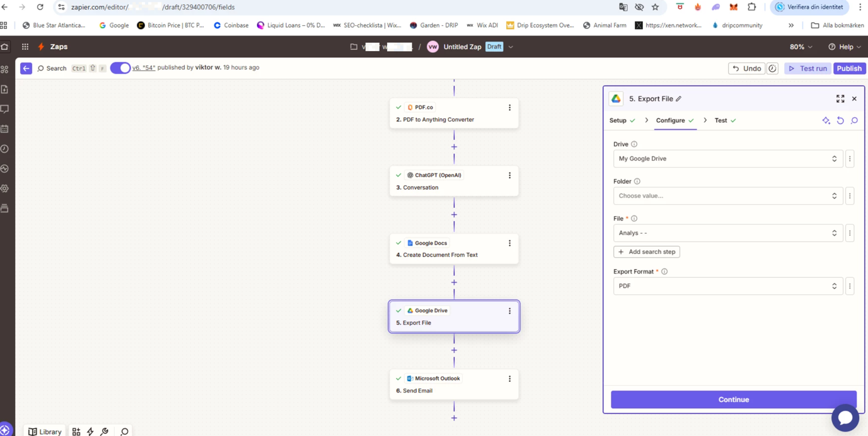
Task: Open the Drive dropdown
Action: coord(727,159)
